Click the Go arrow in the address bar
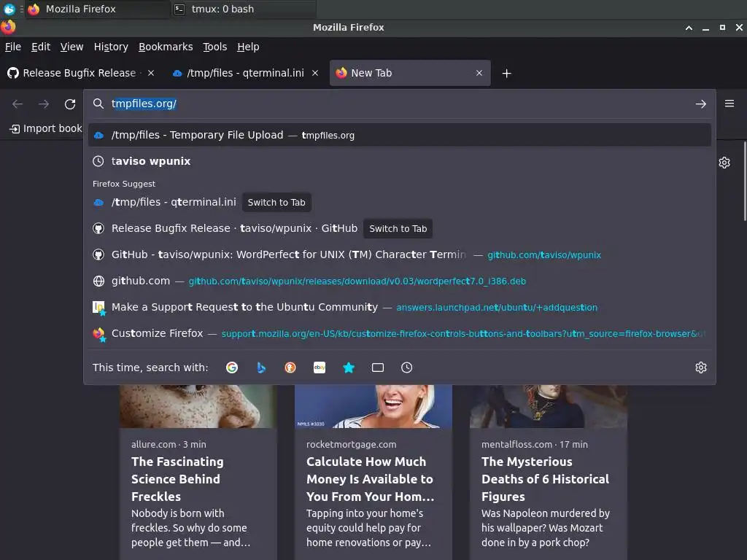Image resolution: width=747 pixels, height=560 pixels. click(x=701, y=104)
